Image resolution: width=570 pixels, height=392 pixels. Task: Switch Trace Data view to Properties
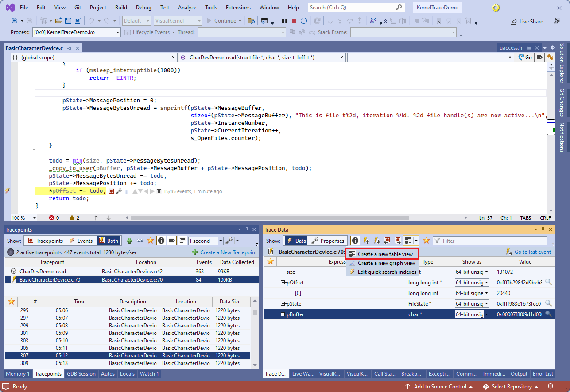click(328, 241)
